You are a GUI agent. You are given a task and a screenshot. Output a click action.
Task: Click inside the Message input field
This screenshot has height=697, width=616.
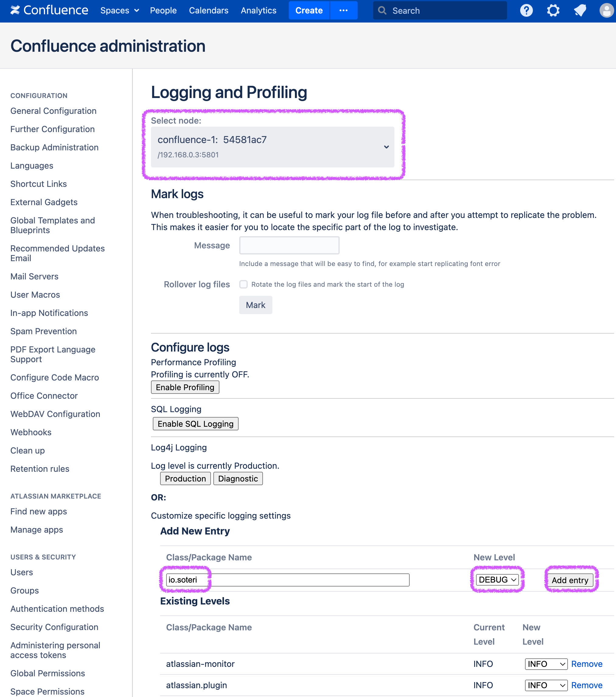(x=289, y=245)
